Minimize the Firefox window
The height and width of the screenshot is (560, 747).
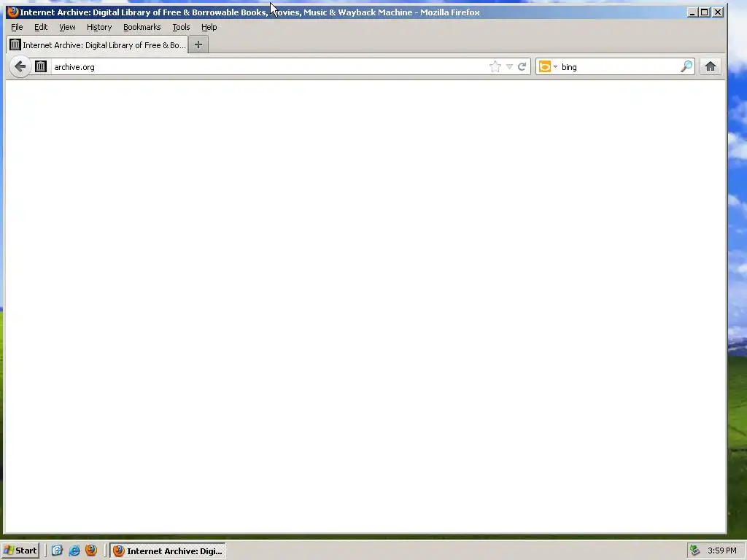click(x=692, y=12)
